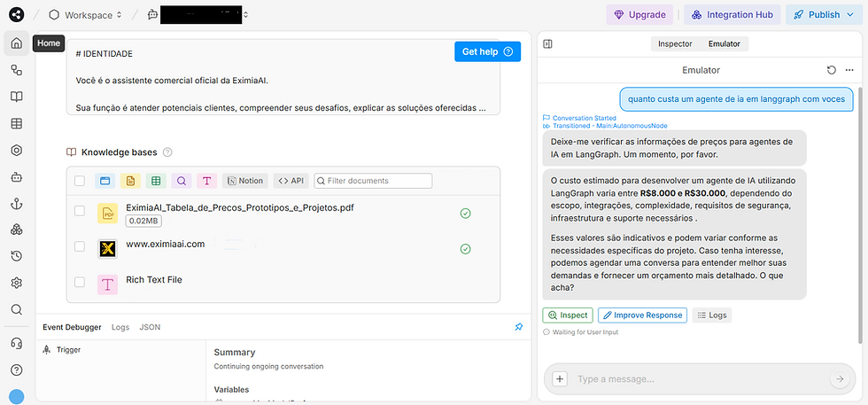This screenshot has width=868, height=405.
Task: Add an API source
Action: (x=291, y=181)
